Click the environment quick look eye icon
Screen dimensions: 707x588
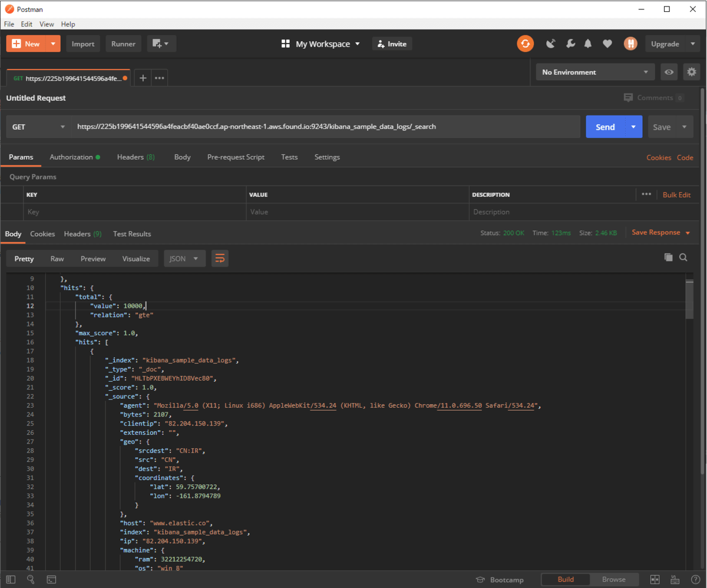669,72
